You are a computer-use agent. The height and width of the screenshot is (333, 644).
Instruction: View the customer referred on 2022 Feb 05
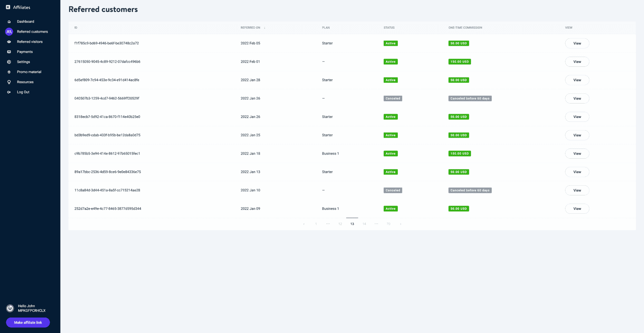pyautogui.click(x=577, y=44)
